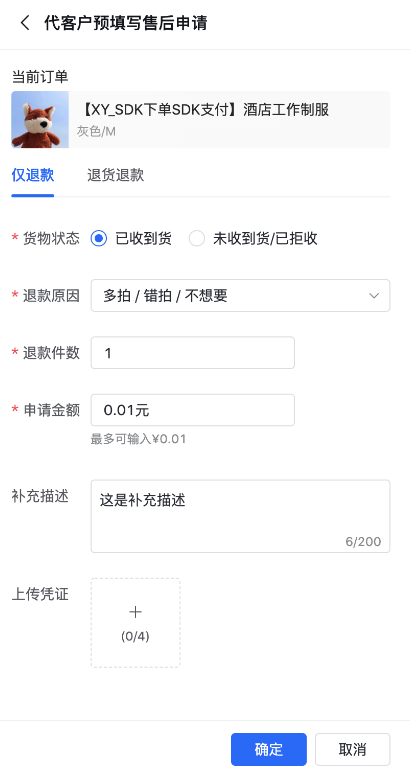
Task: Cancel the form with the 取消 button
Action: pos(352,749)
